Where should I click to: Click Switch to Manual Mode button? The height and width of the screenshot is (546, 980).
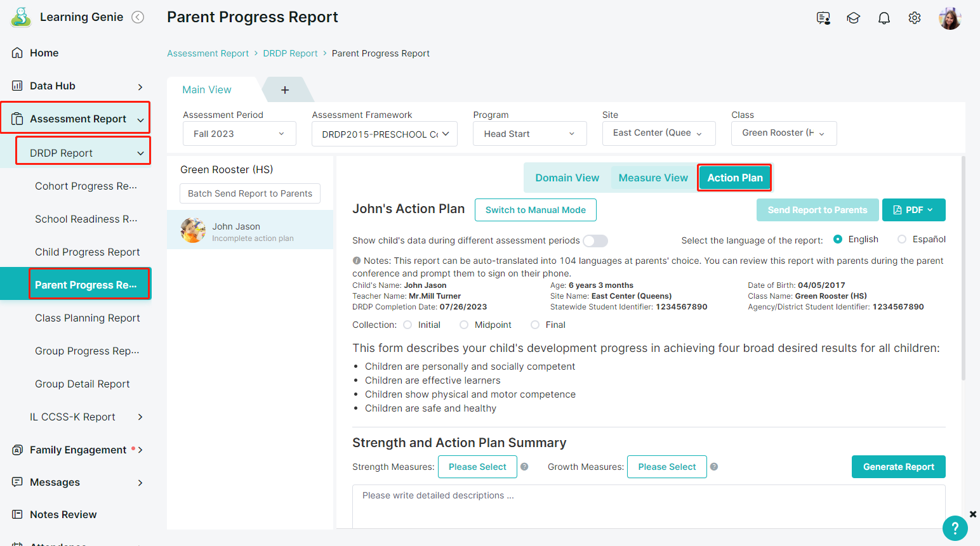536,210
